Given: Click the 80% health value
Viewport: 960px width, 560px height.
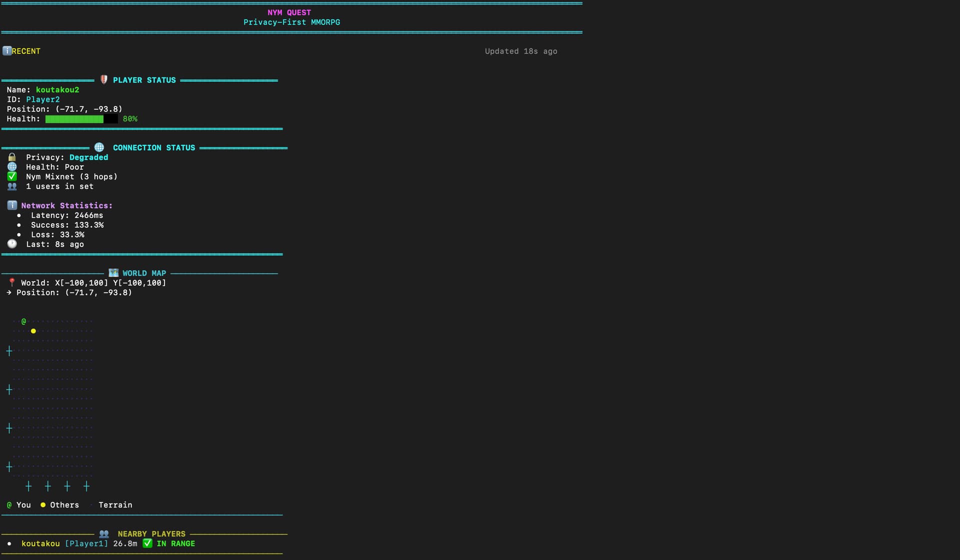Looking at the screenshot, I should pos(130,119).
